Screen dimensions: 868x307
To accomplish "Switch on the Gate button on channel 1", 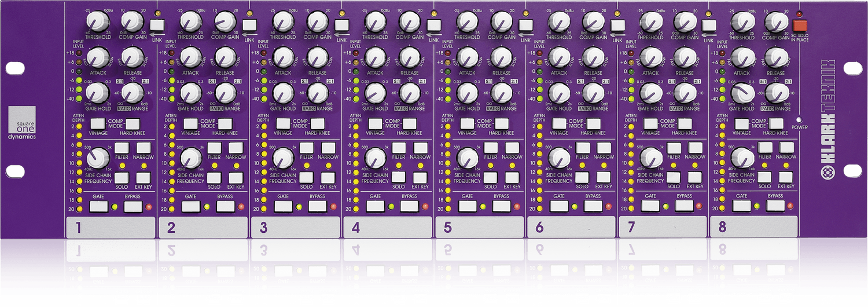I will 99,206.
